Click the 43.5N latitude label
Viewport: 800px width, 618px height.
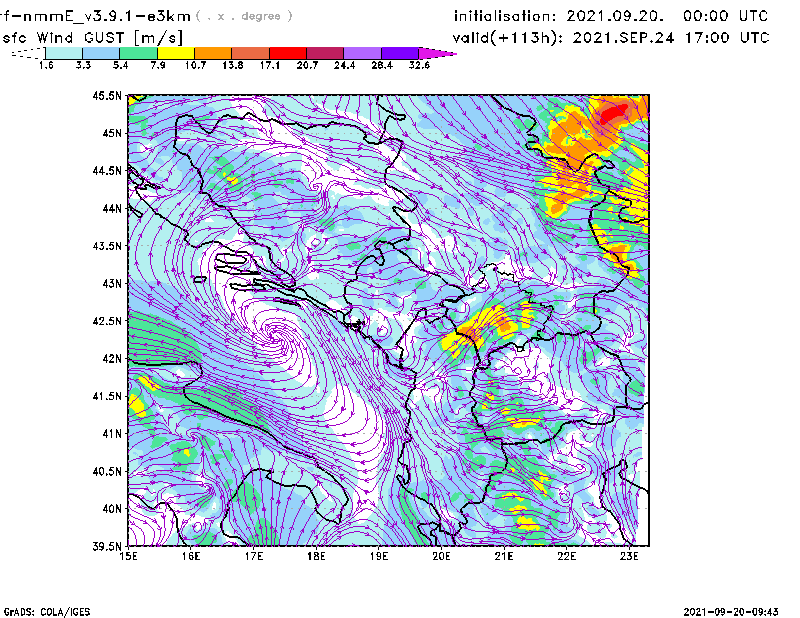[107, 246]
